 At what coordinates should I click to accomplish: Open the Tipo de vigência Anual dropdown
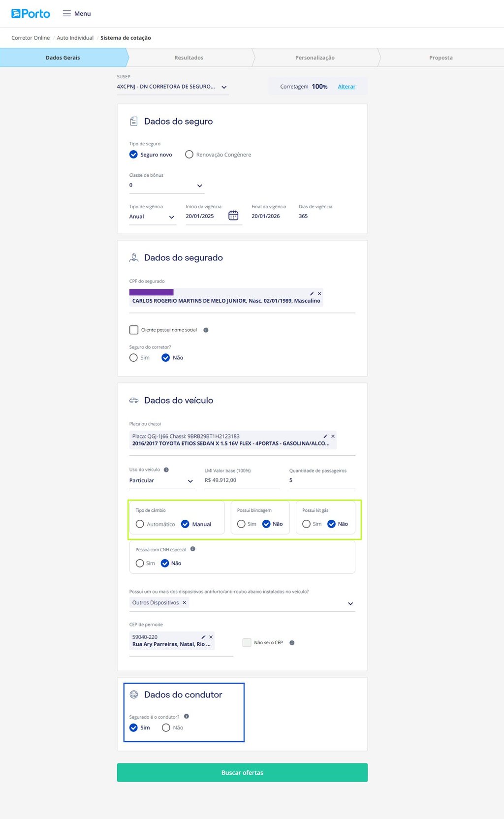(x=153, y=217)
